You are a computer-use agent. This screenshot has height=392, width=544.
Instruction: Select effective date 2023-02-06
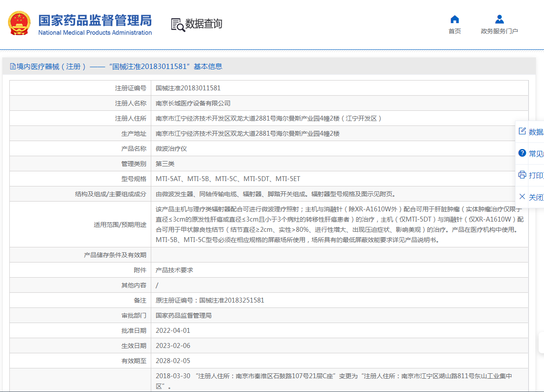(x=173, y=346)
